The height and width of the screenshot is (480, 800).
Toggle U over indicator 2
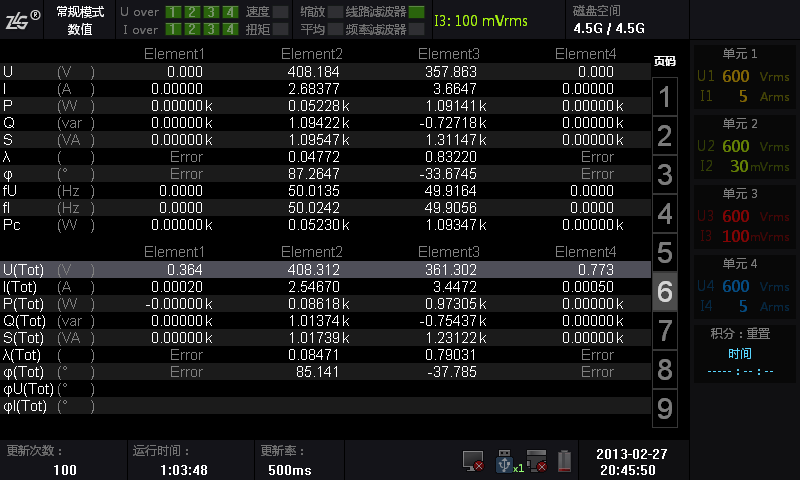coord(192,12)
